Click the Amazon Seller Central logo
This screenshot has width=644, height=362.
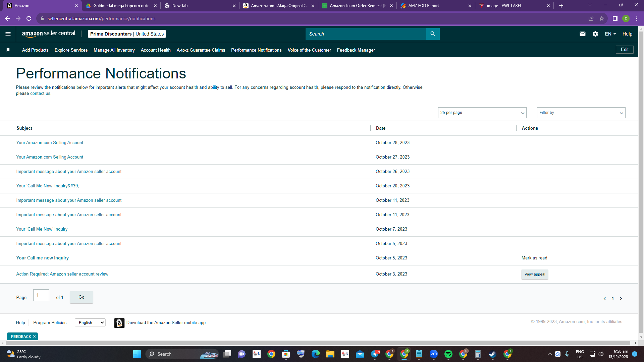click(49, 34)
